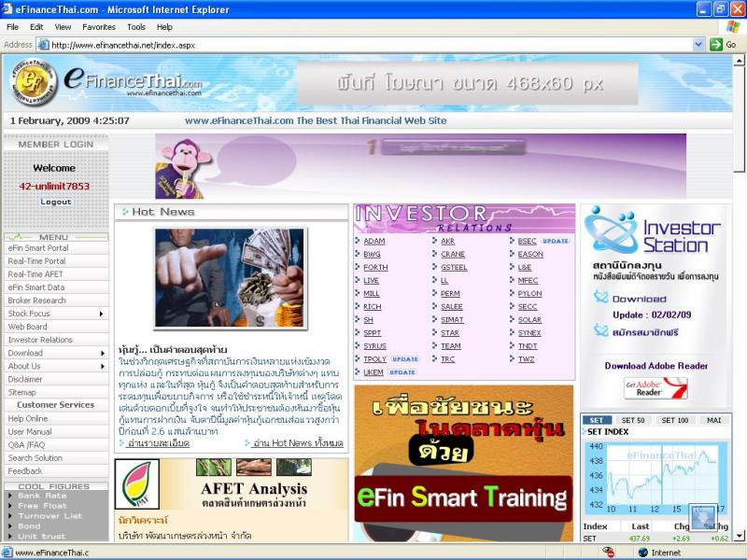Open the Web Board link

click(x=28, y=327)
